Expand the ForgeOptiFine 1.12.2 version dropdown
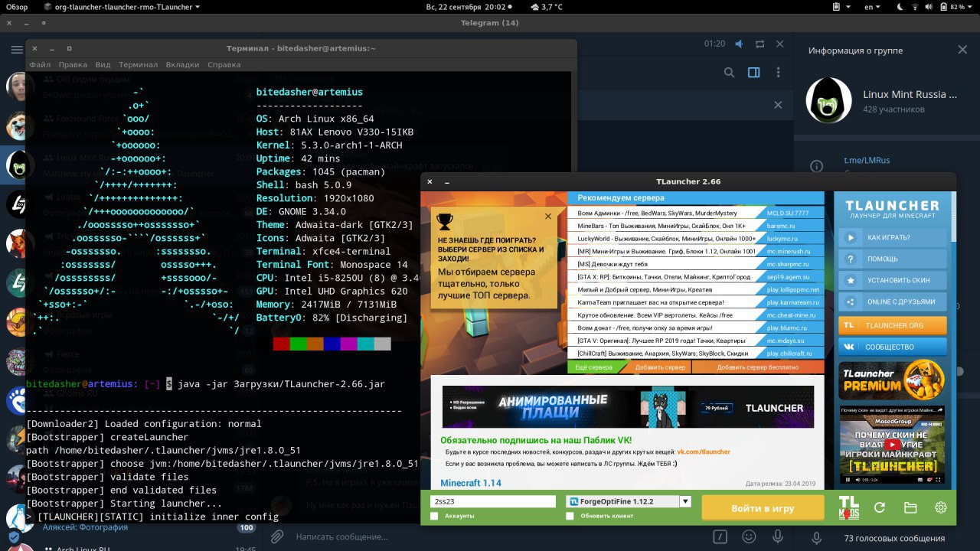Viewport: 980px width, 551px height. 685,501
